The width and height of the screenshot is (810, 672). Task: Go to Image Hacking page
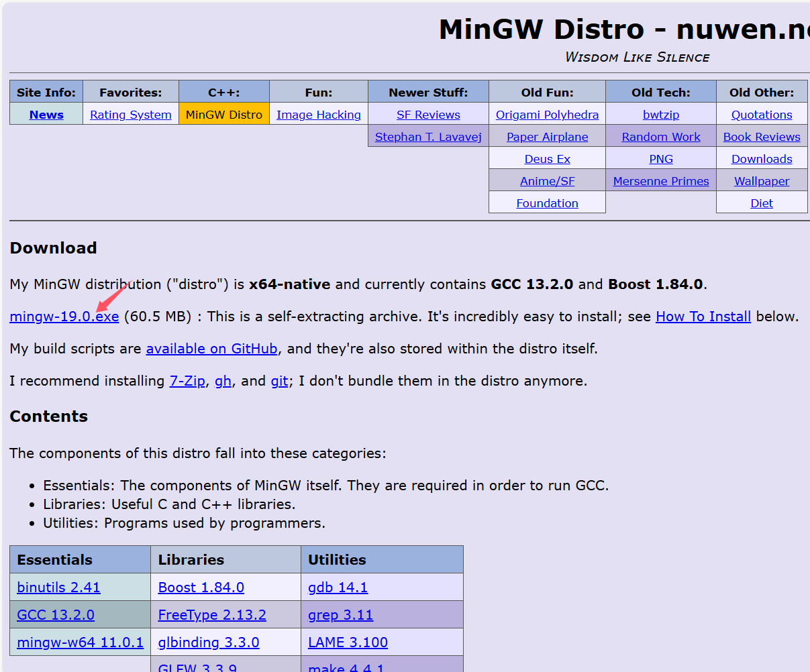click(319, 115)
